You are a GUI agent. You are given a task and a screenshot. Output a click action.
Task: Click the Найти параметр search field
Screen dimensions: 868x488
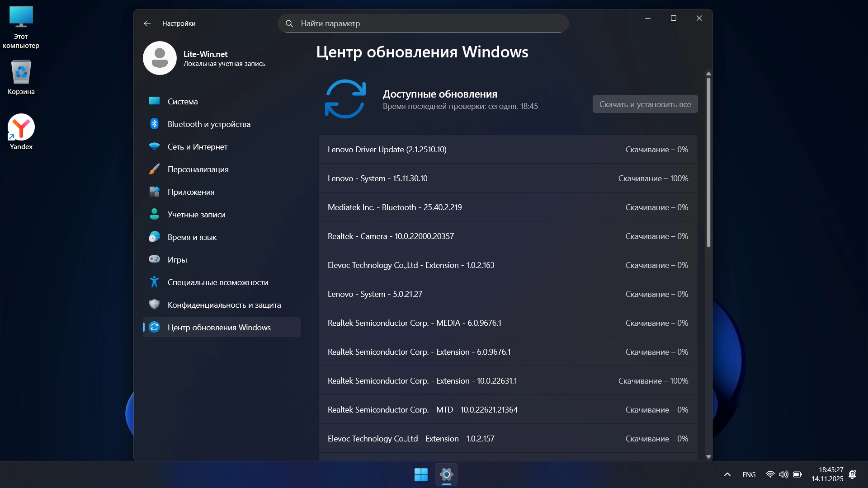pyautogui.click(x=423, y=23)
